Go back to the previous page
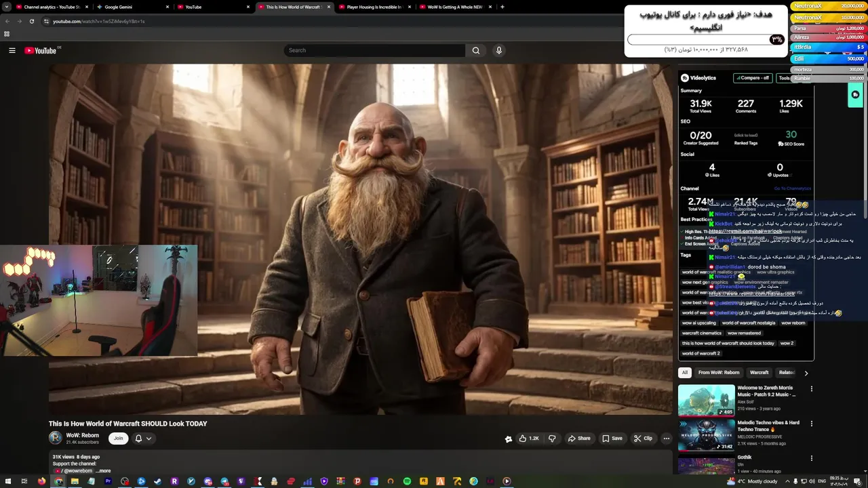The image size is (868, 488). tap(7, 21)
